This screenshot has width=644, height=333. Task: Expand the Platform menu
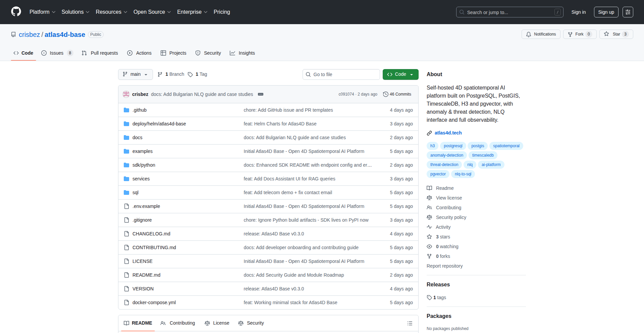(42, 12)
